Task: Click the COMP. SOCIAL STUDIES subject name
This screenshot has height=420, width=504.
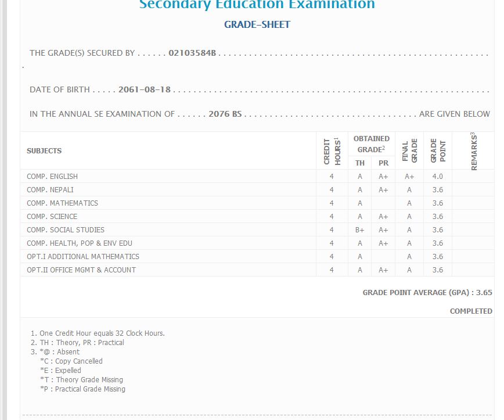Action: click(66, 230)
